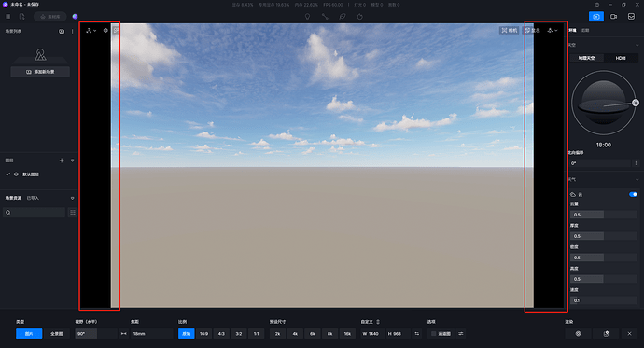Screen dimensions: 644x348
Task: Click the add new scene button
Action: tap(40, 72)
